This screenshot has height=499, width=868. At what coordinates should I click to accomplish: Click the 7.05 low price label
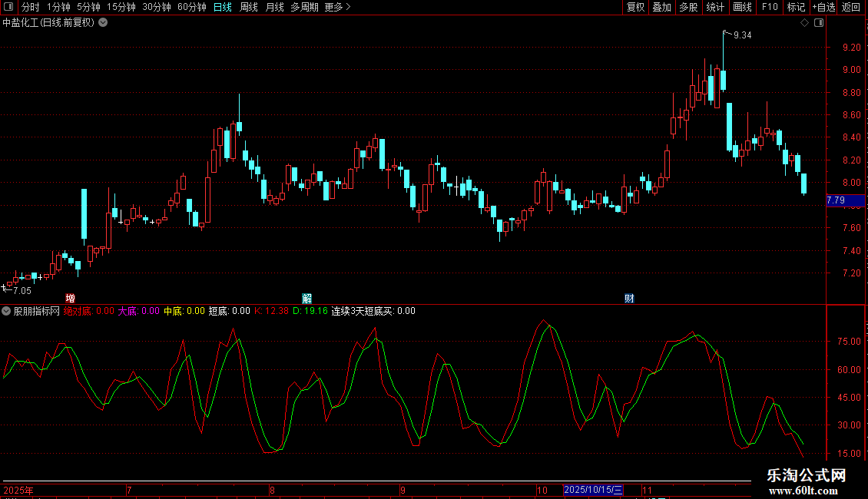point(22,290)
